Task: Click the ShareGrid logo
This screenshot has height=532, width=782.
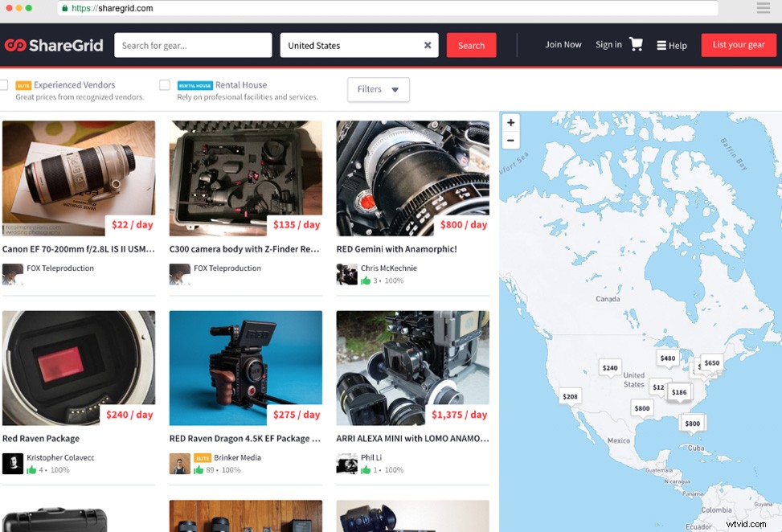Action: 54,45
